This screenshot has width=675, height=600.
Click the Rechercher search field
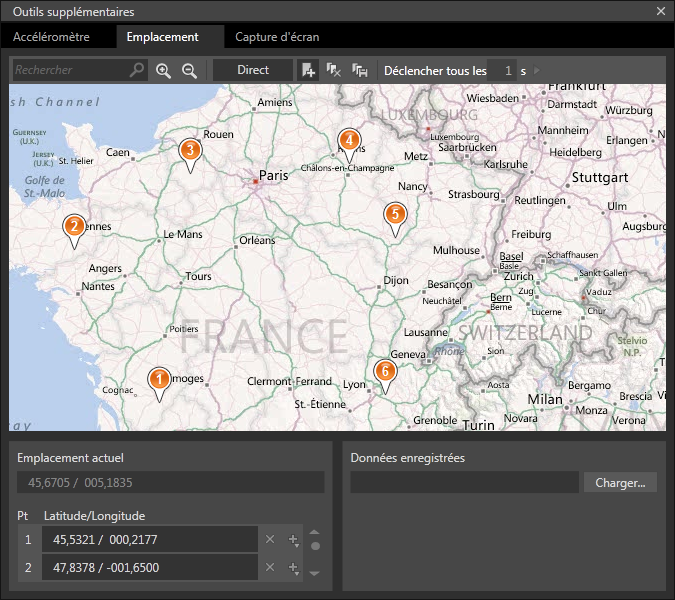(70, 71)
